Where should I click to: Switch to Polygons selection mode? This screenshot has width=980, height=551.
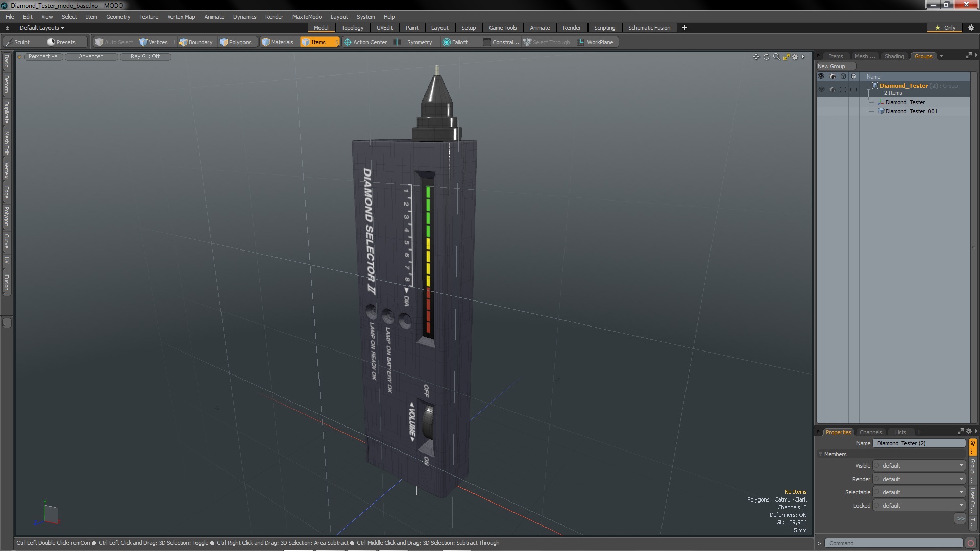[236, 42]
